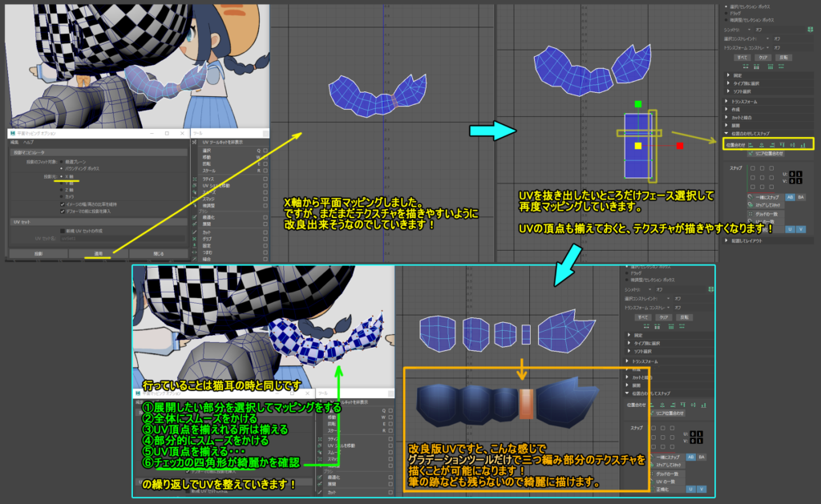Click クリア button in upper toolkit

click(x=763, y=58)
